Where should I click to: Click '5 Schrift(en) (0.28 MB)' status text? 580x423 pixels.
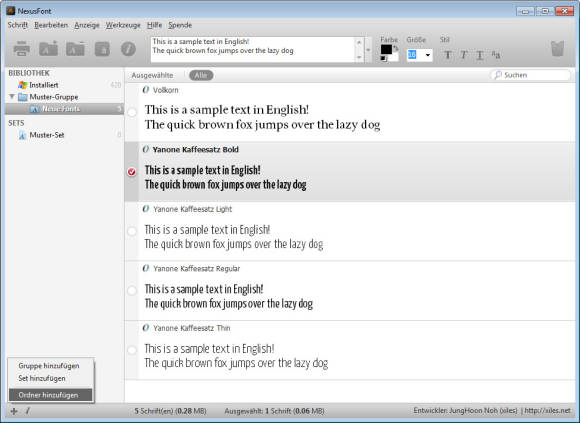pyautogui.click(x=170, y=411)
